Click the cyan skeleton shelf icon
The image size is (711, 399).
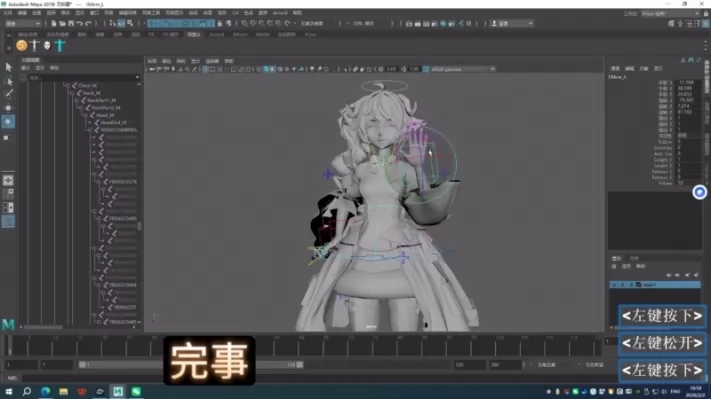[60, 45]
